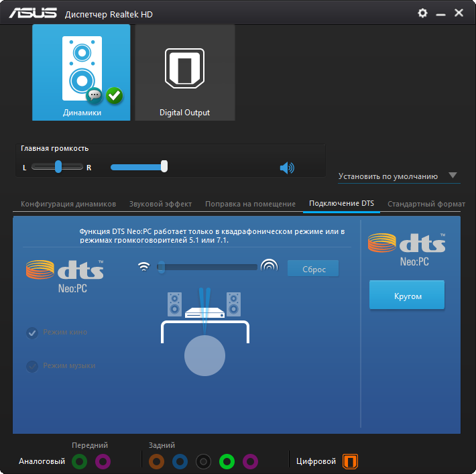The image size is (476, 474).
Task: Open the Стандартный формат tab
Action: pos(426,204)
